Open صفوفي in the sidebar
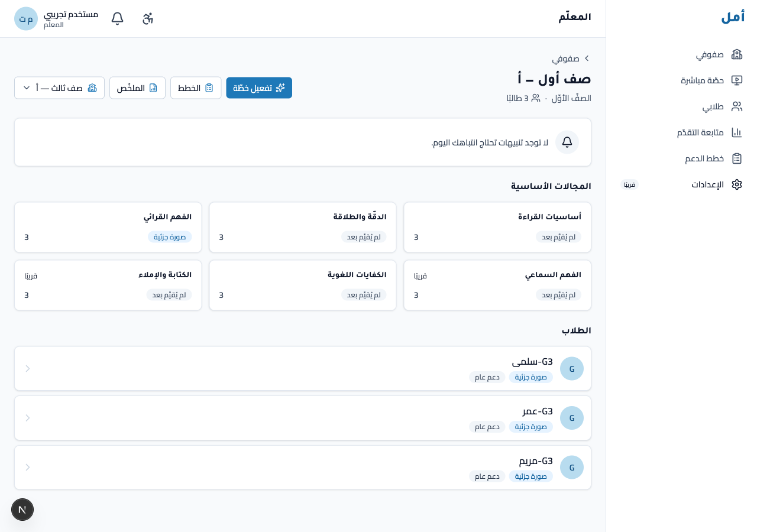The image size is (757, 532). tap(681, 54)
